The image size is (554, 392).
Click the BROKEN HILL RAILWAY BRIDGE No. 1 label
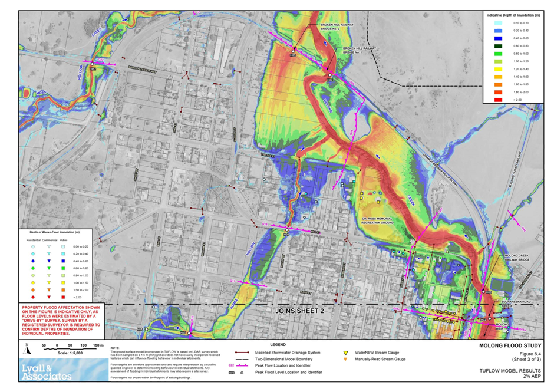[x=360, y=50]
